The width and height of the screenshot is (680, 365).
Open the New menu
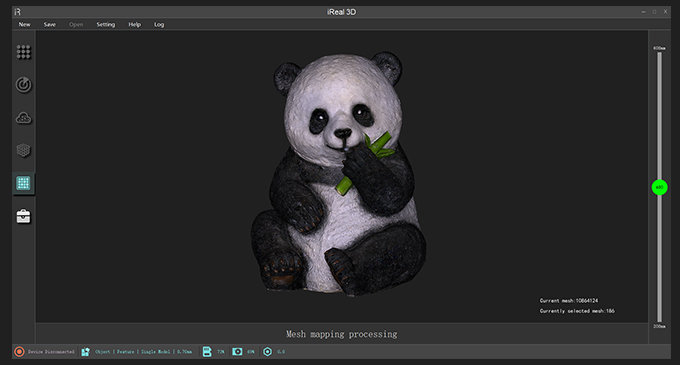24,25
